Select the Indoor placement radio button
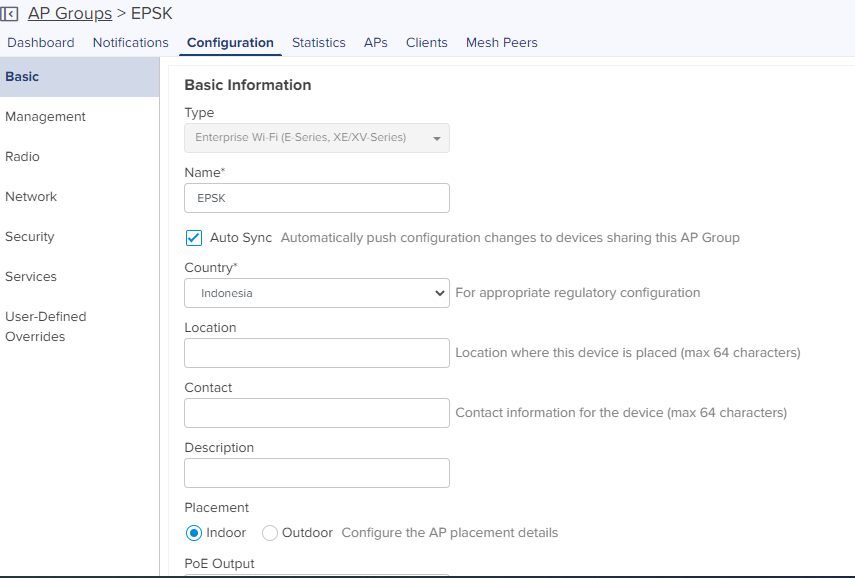Image resolution: width=855 pixels, height=578 pixels. coord(194,533)
